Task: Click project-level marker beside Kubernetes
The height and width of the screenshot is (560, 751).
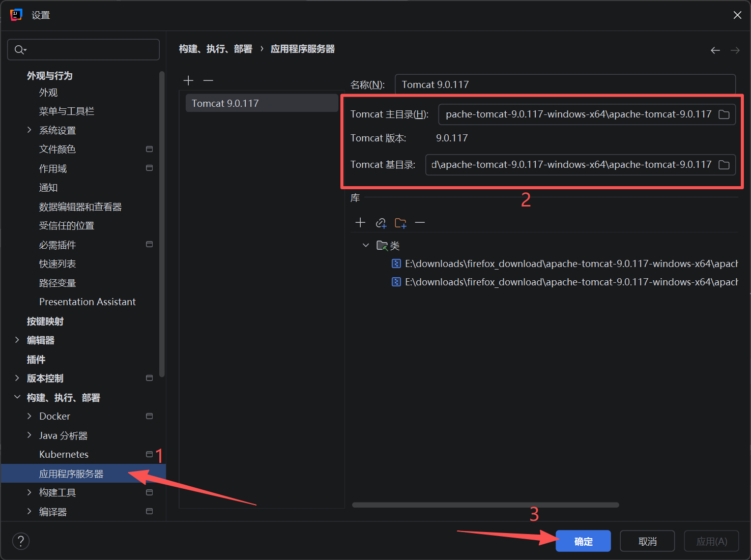Action: (x=150, y=454)
